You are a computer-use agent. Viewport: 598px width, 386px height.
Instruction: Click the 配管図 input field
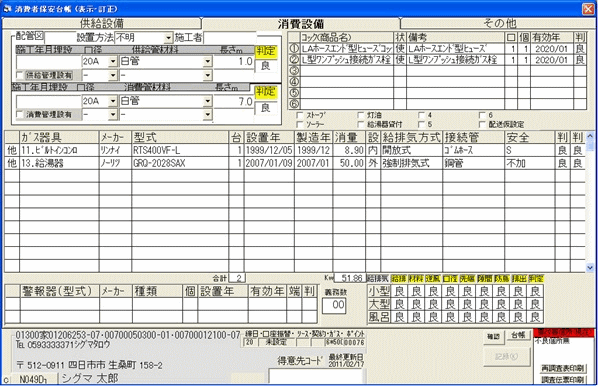pos(60,38)
